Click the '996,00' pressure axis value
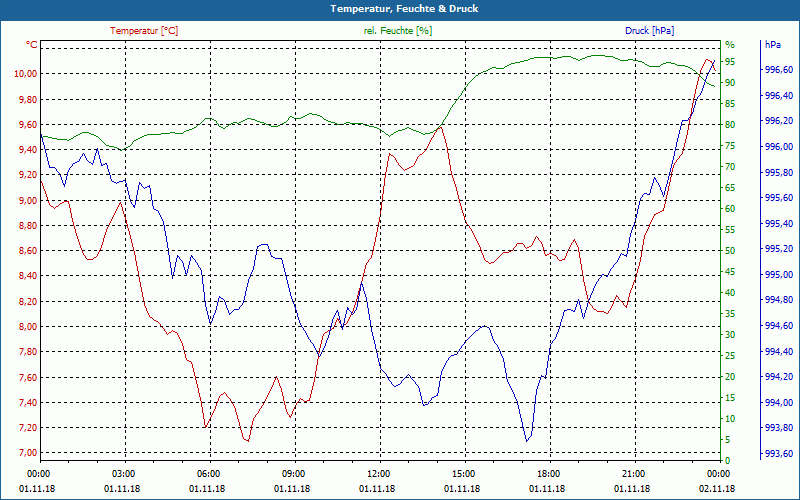 [780, 147]
